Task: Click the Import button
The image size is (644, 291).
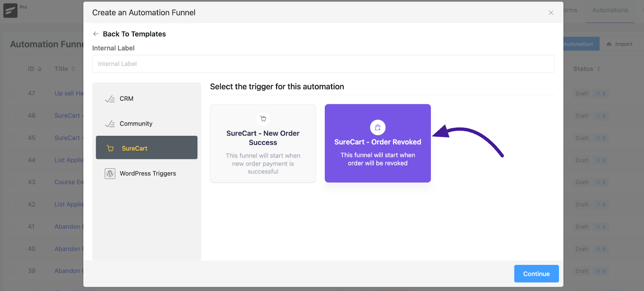Action: (x=619, y=44)
